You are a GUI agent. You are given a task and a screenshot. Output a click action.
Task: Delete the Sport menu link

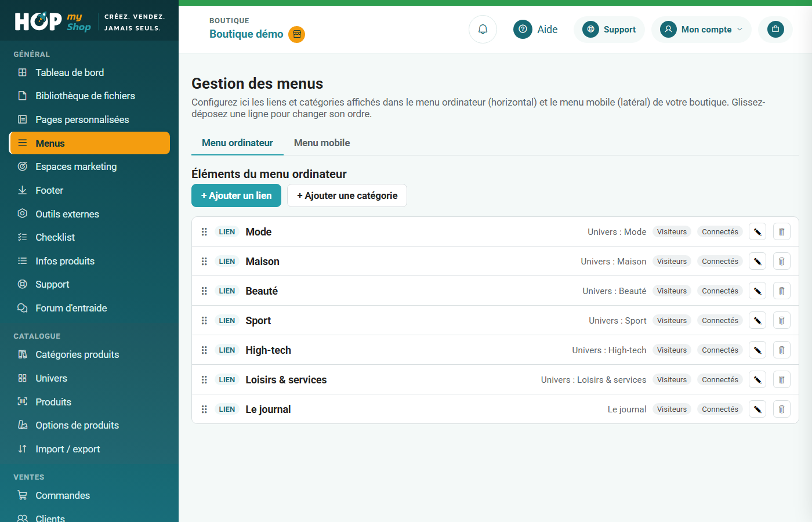pos(782,320)
